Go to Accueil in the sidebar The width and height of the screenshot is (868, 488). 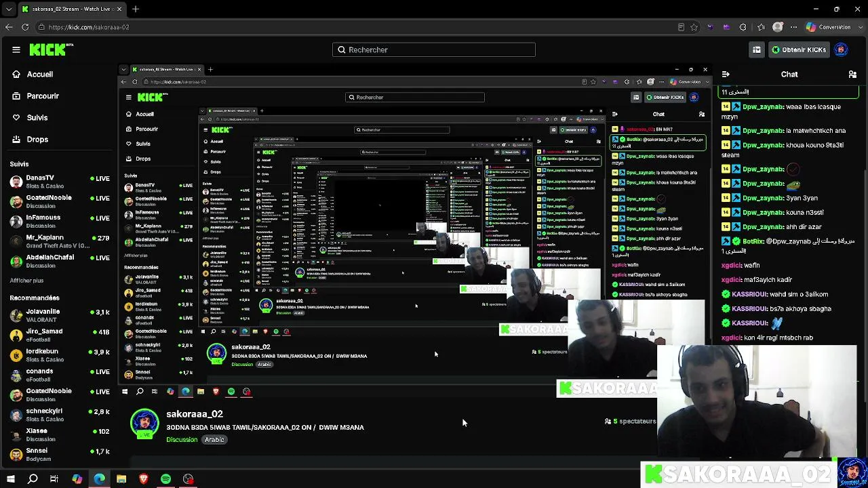click(40, 74)
